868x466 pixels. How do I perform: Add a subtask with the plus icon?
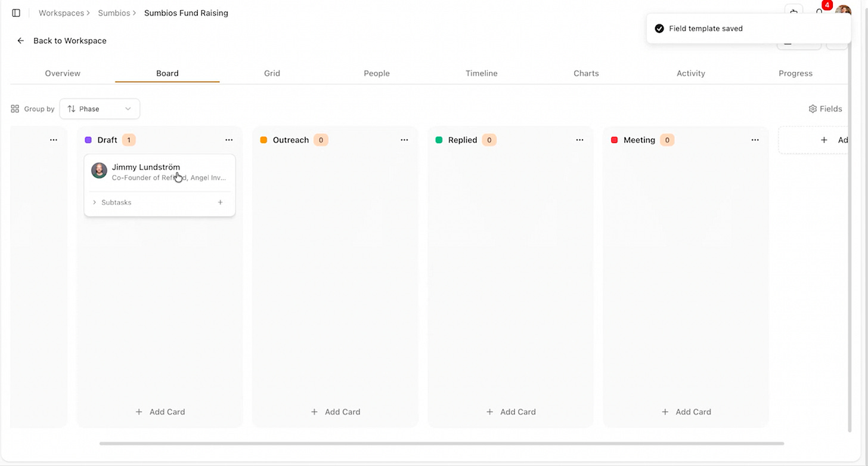(220, 202)
